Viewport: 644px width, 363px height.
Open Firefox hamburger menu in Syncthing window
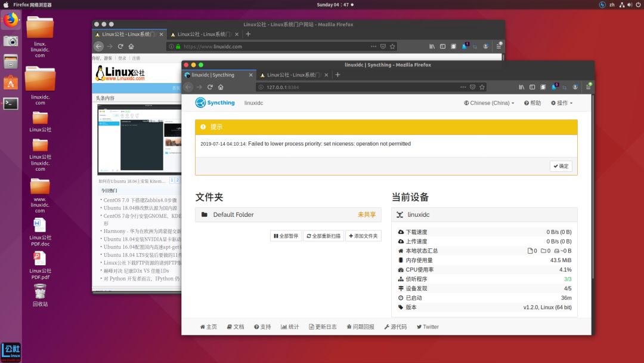tap(589, 87)
